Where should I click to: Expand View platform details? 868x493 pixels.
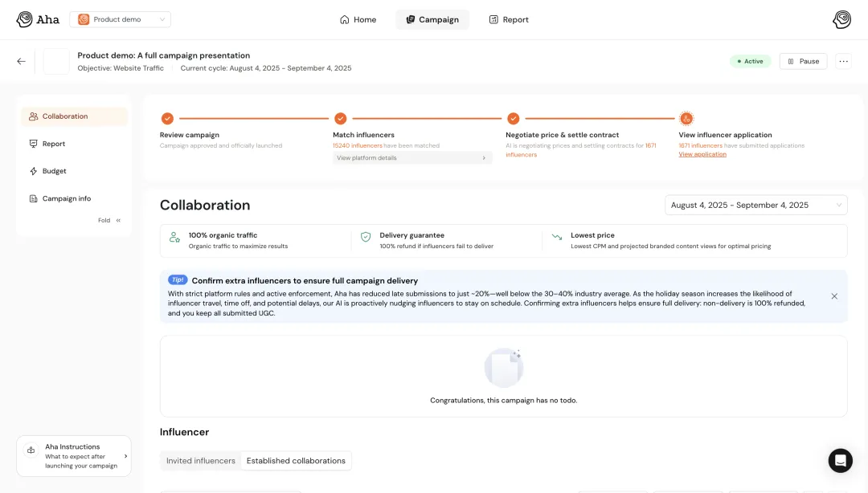(411, 158)
